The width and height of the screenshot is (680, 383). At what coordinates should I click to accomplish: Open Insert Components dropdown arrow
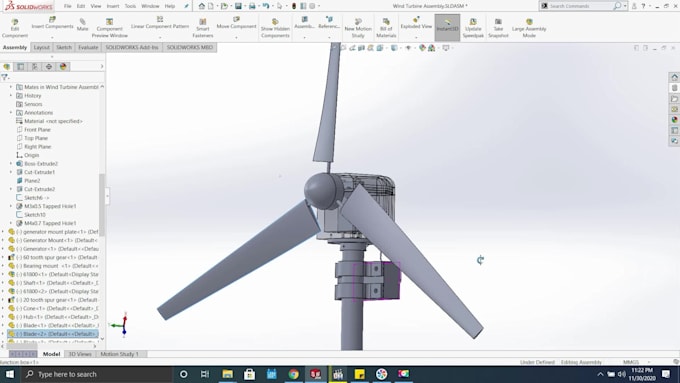[x=52, y=37]
